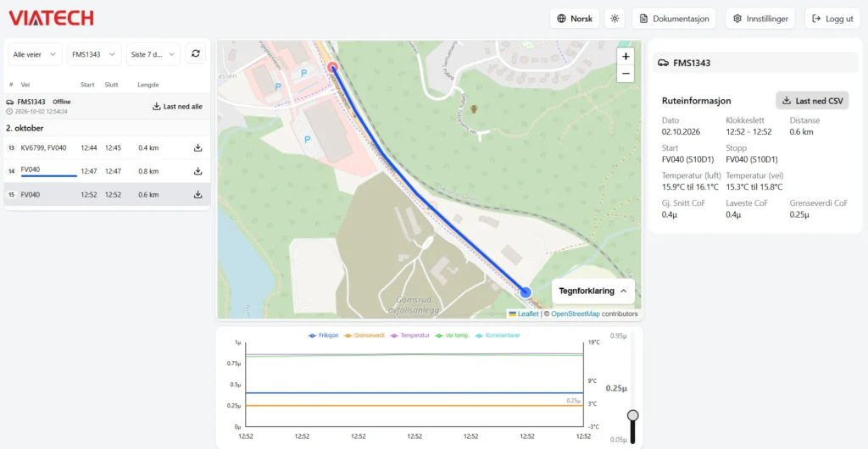
Task: Expand the Tegnforklaring legend panel
Action: point(593,291)
